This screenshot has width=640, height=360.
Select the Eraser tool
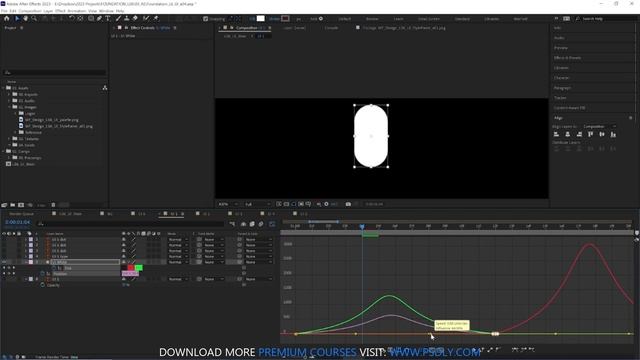(135, 18)
